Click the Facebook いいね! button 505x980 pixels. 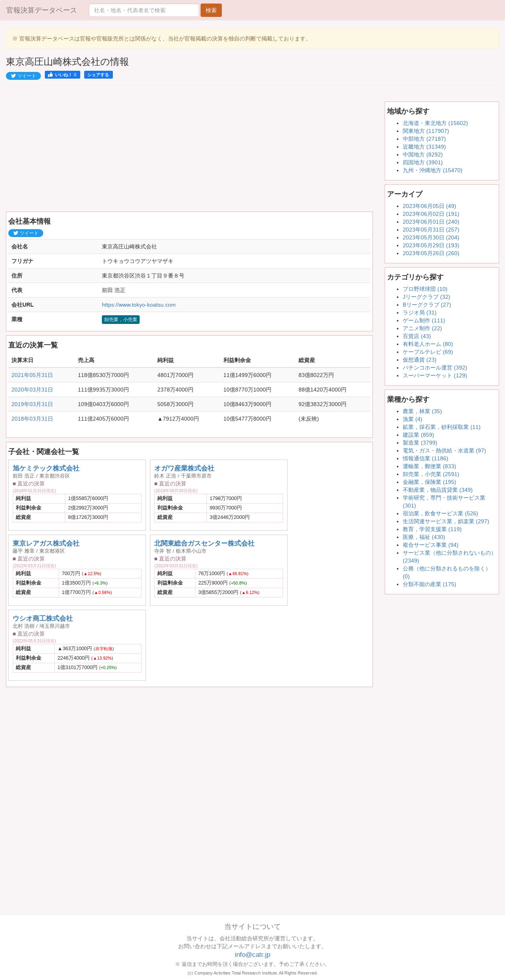pos(63,75)
